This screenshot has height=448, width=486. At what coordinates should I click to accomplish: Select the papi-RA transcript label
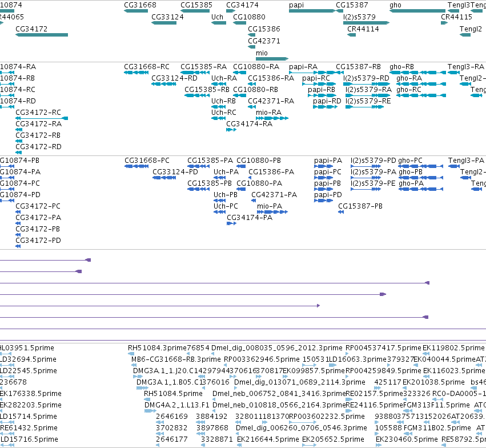coord(303,67)
